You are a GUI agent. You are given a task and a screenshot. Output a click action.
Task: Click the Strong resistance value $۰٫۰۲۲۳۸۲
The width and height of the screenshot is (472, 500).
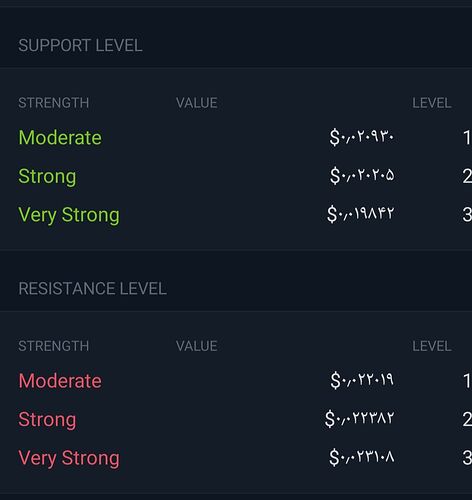[x=360, y=419]
